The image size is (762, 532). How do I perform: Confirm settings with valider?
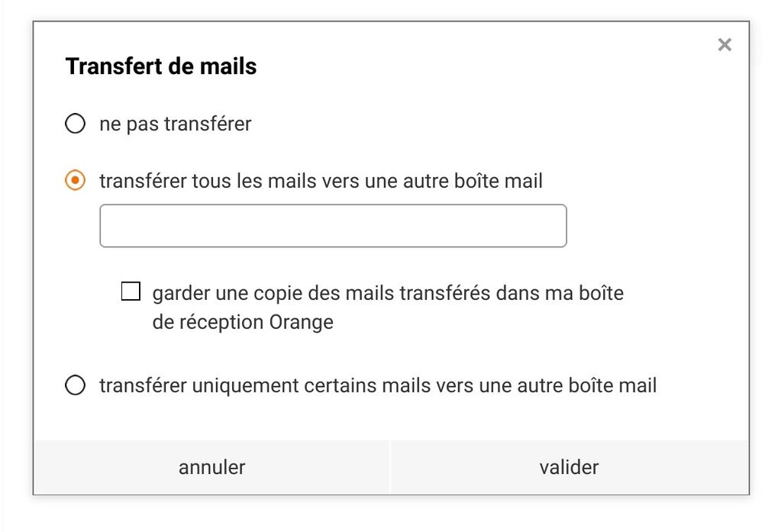[x=570, y=466]
